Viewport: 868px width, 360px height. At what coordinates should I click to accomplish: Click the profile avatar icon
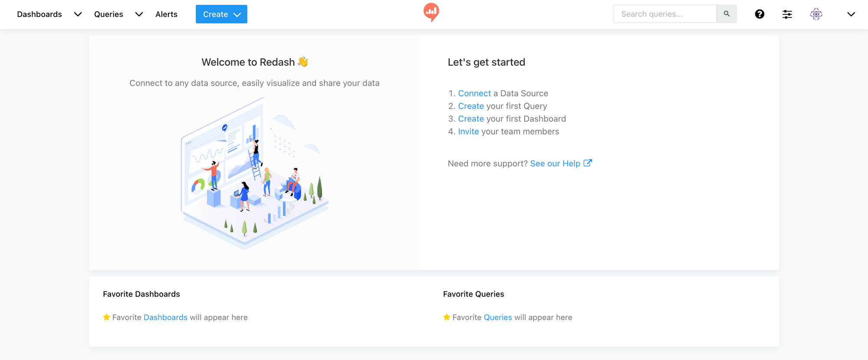coord(816,14)
